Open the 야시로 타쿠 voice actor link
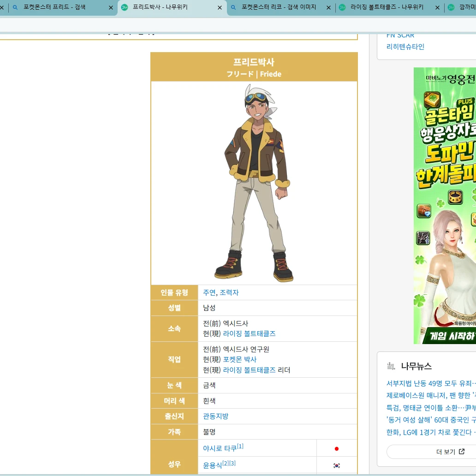The height and width of the screenshot is (476, 476). click(220, 448)
